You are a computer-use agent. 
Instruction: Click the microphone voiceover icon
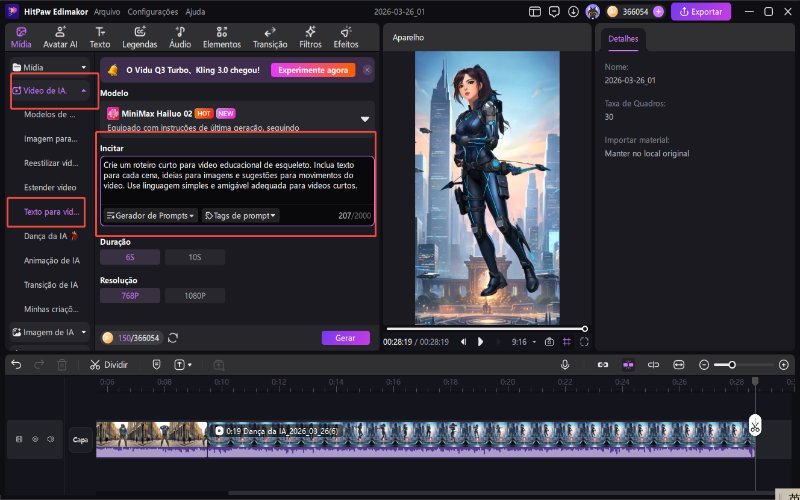coord(564,365)
